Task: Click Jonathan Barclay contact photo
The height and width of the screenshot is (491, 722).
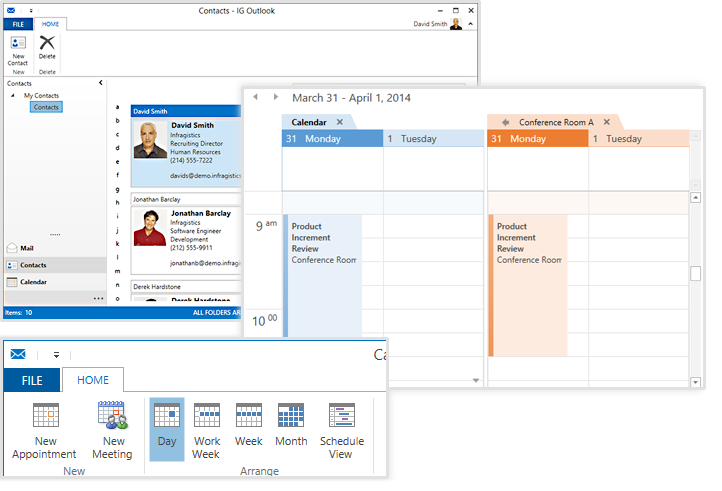Action: pos(150,228)
